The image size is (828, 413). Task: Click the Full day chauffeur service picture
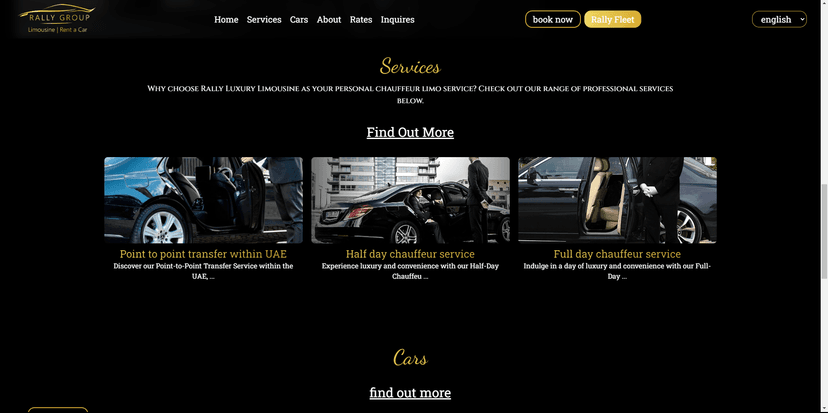pos(617,200)
